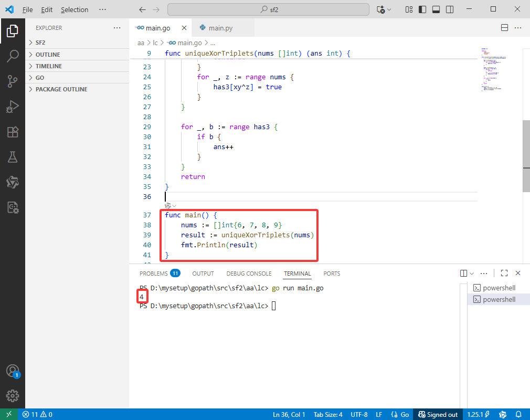
Task: Click the UTF-8 encoding indicator
Action: pos(359,414)
